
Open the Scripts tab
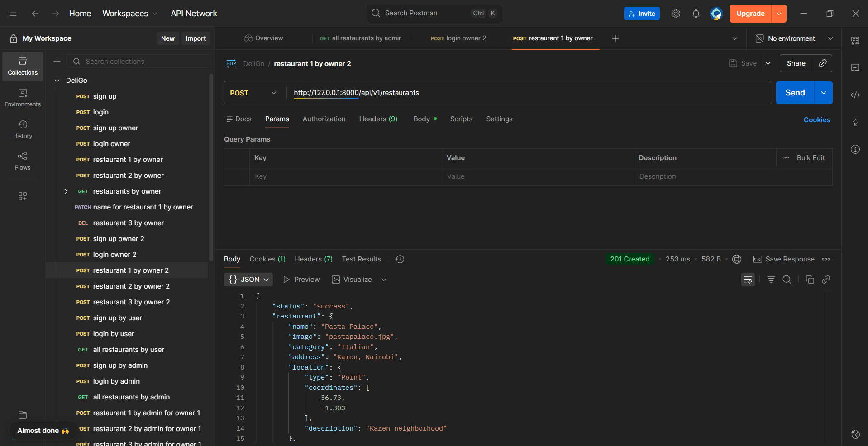click(x=461, y=119)
